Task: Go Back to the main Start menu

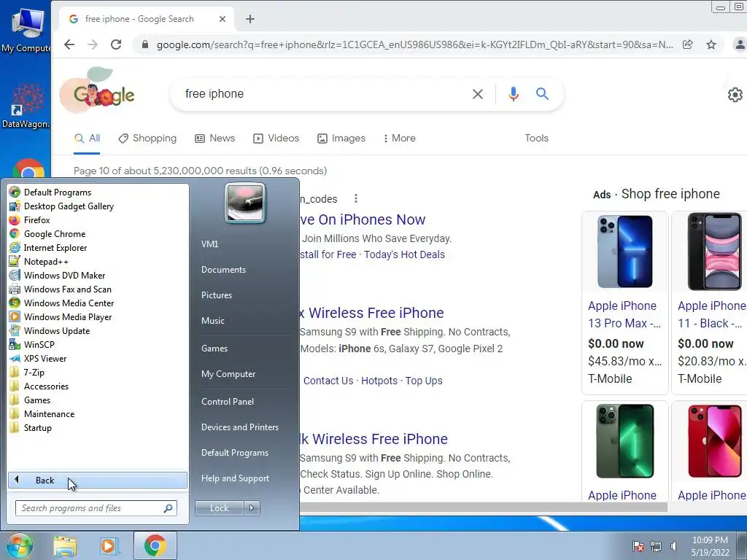Action: (98, 480)
